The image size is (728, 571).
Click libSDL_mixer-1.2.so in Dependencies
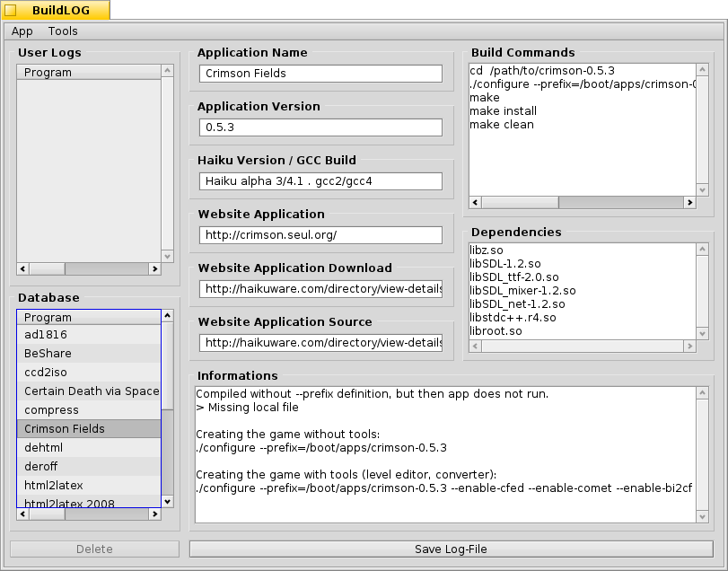click(x=522, y=291)
